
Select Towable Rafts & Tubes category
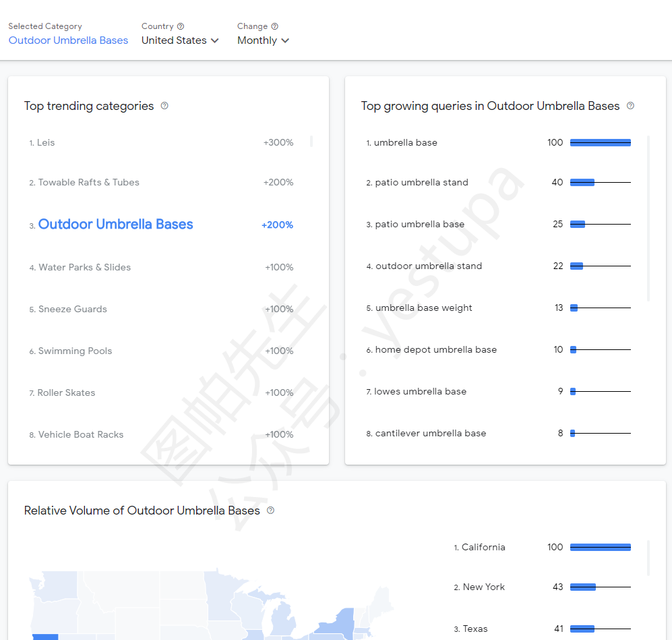tap(88, 183)
